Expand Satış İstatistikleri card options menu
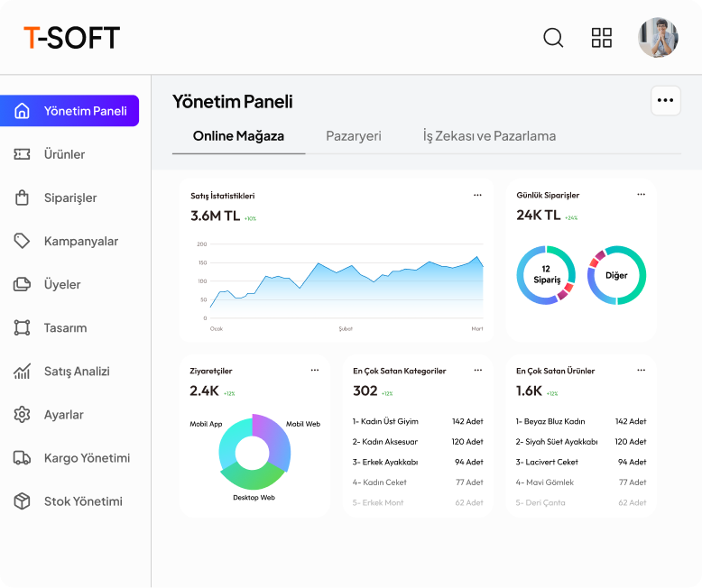 pyautogui.click(x=477, y=195)
